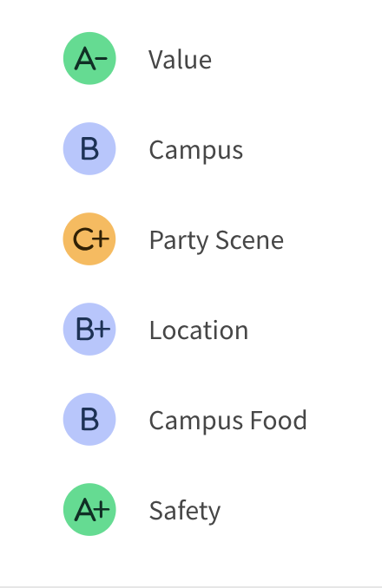Select the orange C+ Party Scene badge
This screenshot has width=382, height=588.
(89, 238)
